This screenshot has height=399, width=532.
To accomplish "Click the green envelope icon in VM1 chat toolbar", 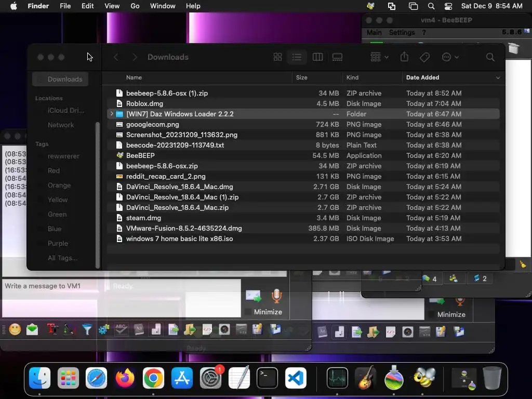I will point(32,329).
